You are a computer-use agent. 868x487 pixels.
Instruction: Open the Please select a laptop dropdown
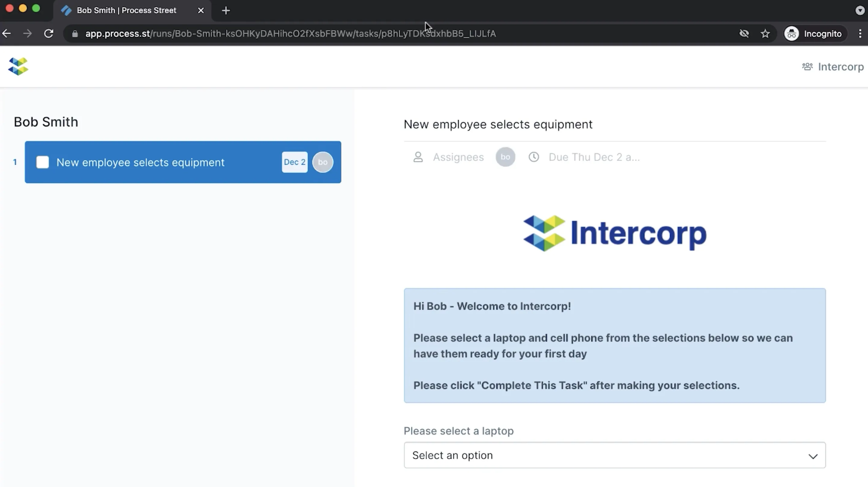[x=615, y=455]
